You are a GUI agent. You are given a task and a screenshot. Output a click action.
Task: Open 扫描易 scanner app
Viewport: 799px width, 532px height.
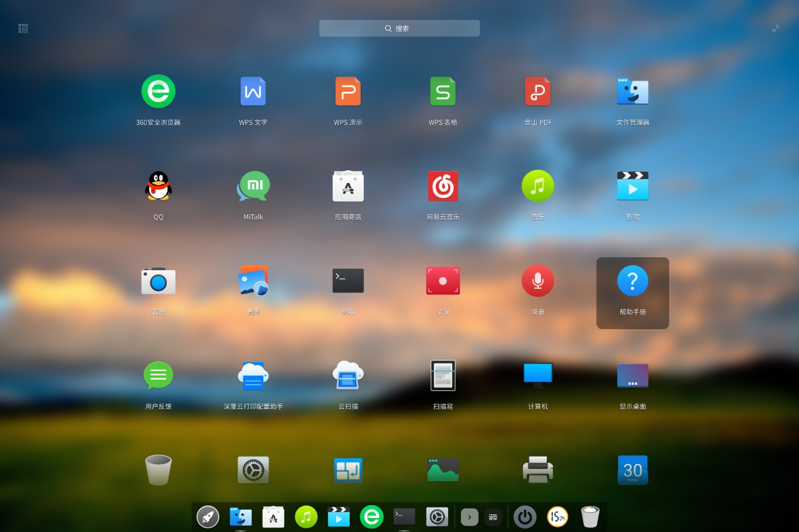click(443, 375)
